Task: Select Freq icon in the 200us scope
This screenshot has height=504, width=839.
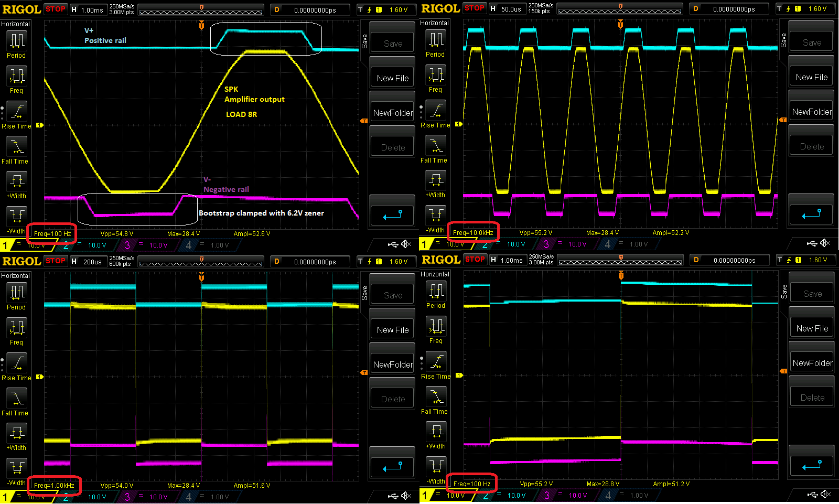Action: [16, 327]
